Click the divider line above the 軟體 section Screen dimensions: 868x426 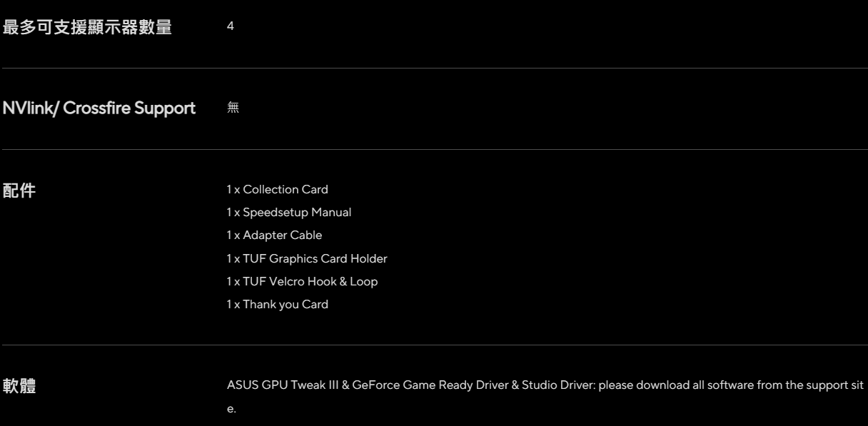(434, 345)
